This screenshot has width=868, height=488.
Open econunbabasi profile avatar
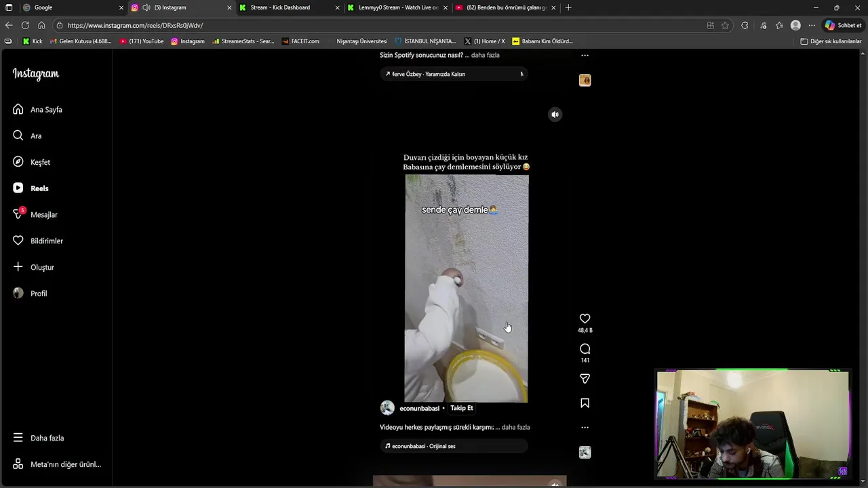387,408
